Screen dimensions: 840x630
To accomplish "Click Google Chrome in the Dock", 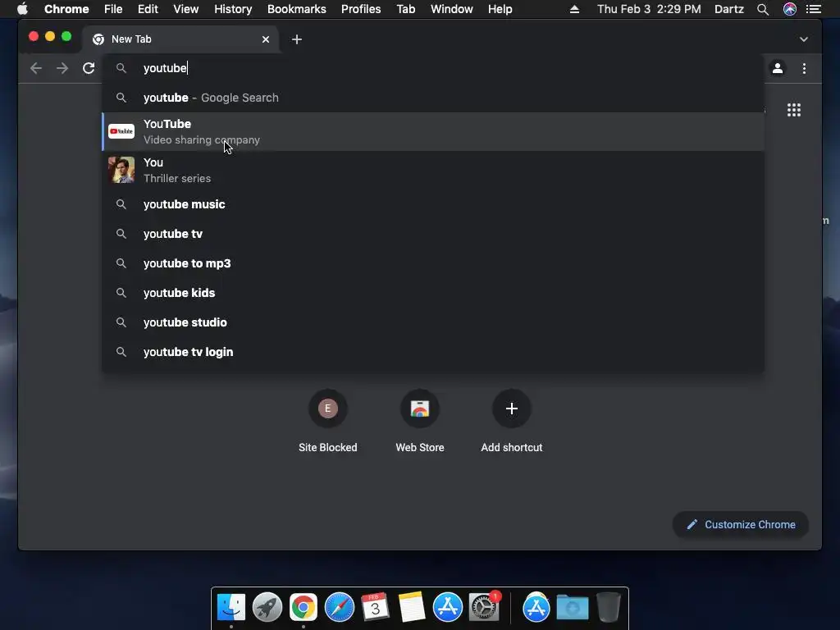I will tap(304, 607).
